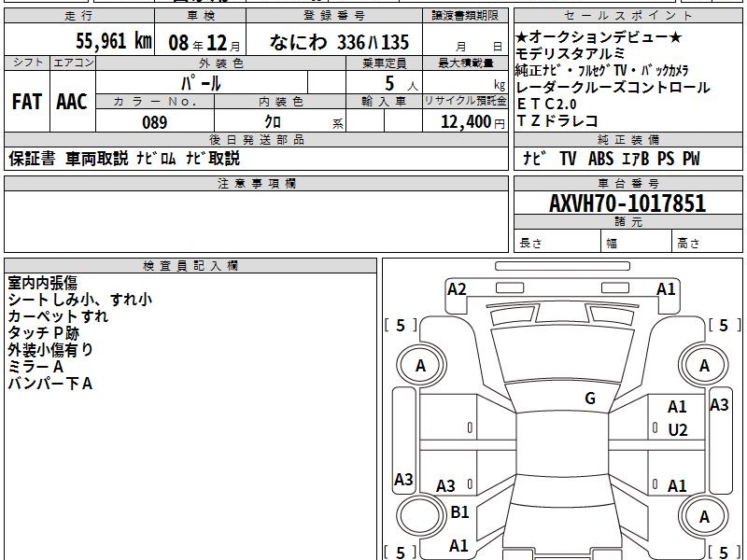Viewport: 747px width, 560px height.
Task: Click the セールスポイント header
Action: [627, 16]
